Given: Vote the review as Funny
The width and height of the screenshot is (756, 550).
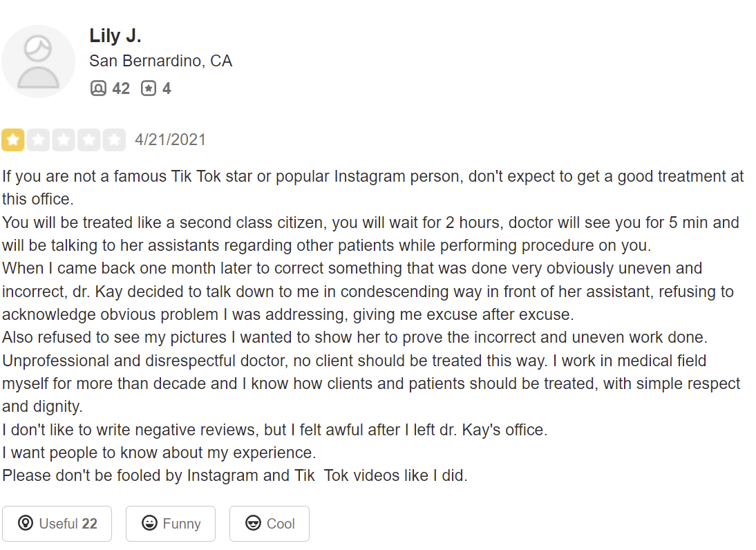Looking at the screenshot, I should pos(170,524).
